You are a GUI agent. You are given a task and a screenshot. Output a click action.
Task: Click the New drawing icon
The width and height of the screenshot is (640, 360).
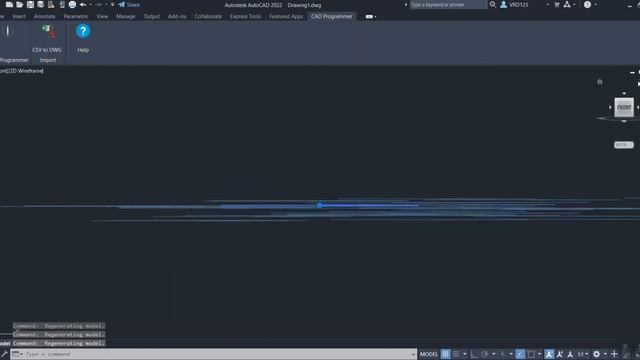[x=9, y=4]
